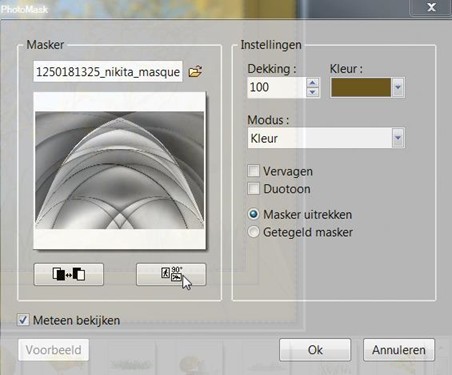Screen dimensions: 452x375
Task: Enable the Vervagen checkbox
Action: (x=253, y=171)
